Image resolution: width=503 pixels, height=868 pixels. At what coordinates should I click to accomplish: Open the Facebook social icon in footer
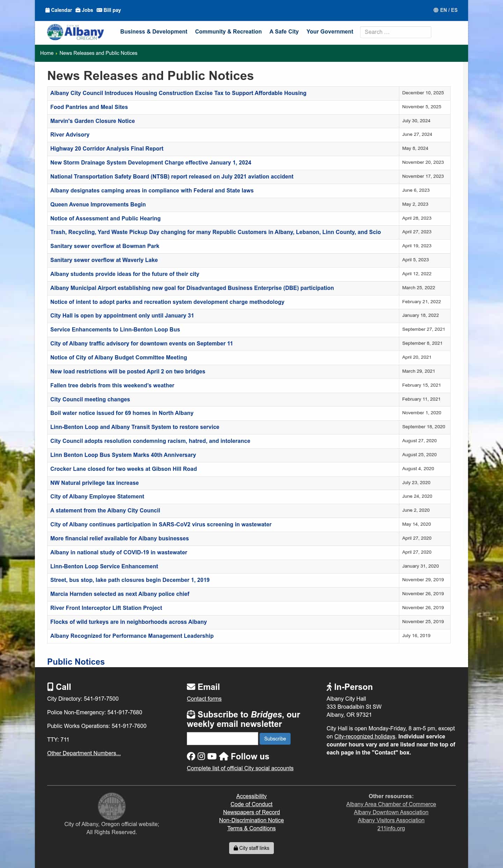tap(191, 756)
